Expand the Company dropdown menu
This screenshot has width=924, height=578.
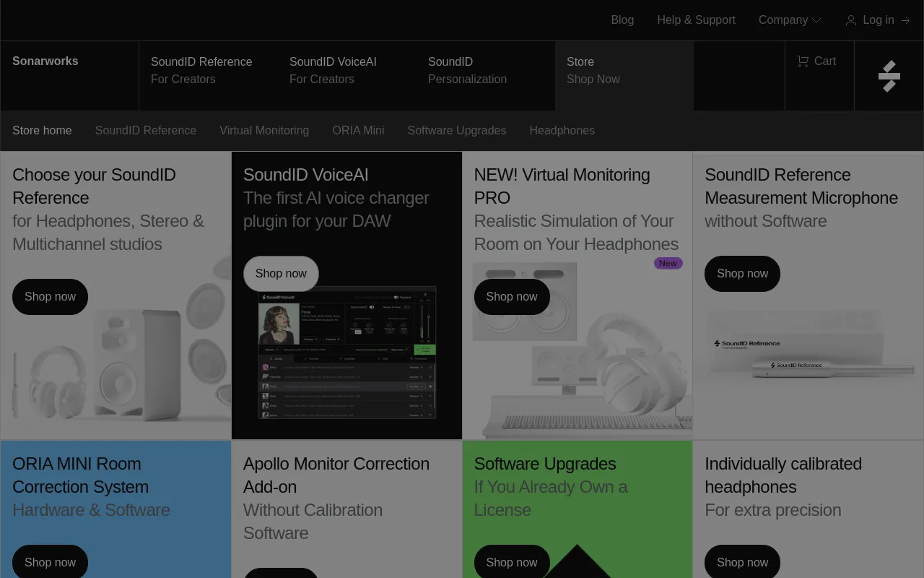[x=784, y=20]
